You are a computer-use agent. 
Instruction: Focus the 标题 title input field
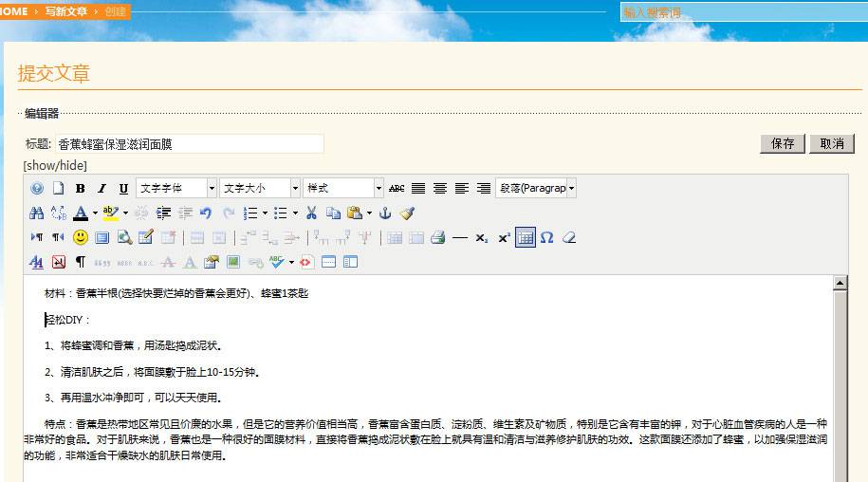coord(190,144)
